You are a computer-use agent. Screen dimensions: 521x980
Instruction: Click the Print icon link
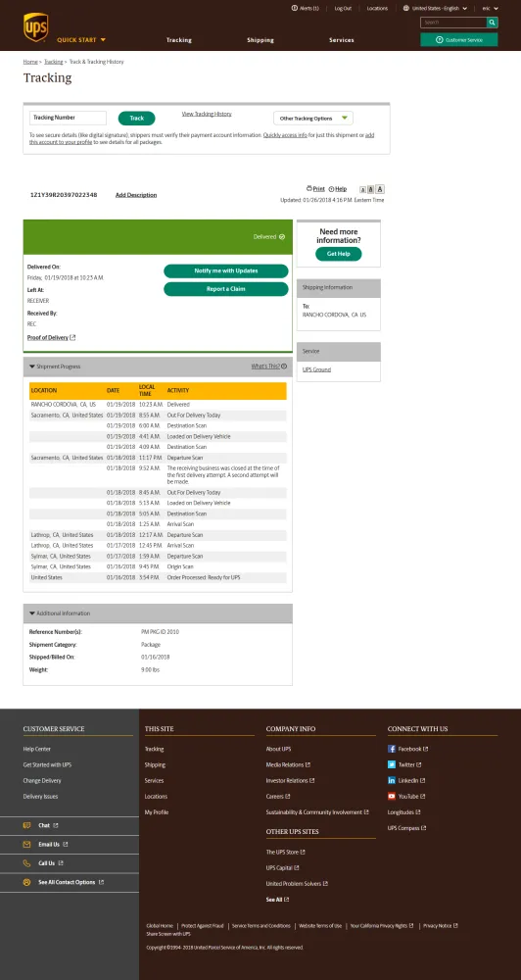[315, 189]
